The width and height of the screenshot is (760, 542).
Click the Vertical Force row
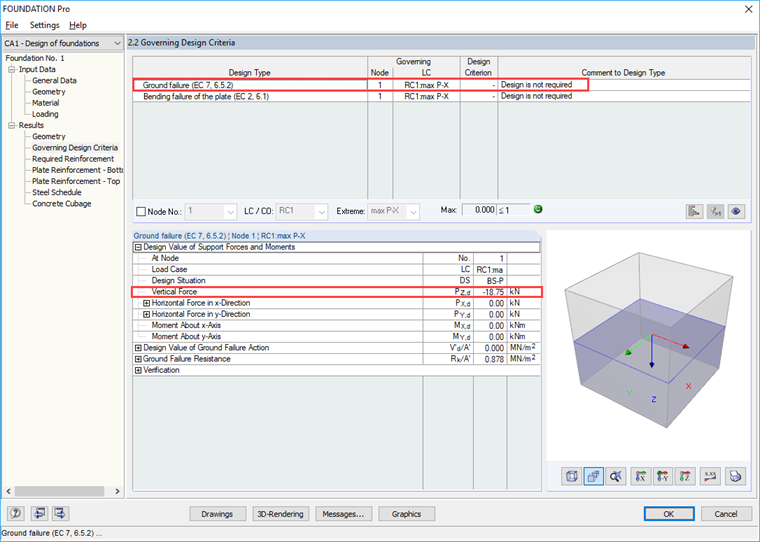click(x=336, y=292)
